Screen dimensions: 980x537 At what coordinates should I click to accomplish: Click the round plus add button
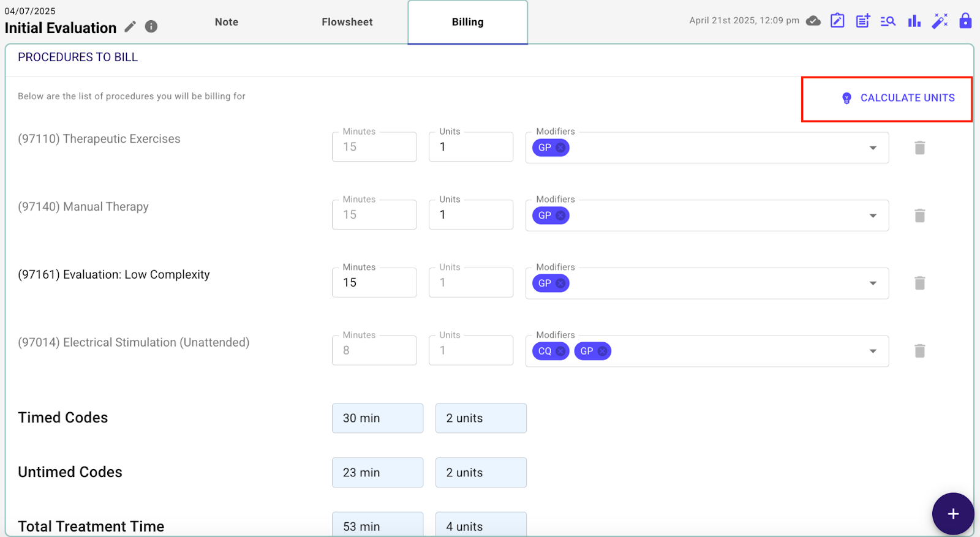tap(953, 514)
